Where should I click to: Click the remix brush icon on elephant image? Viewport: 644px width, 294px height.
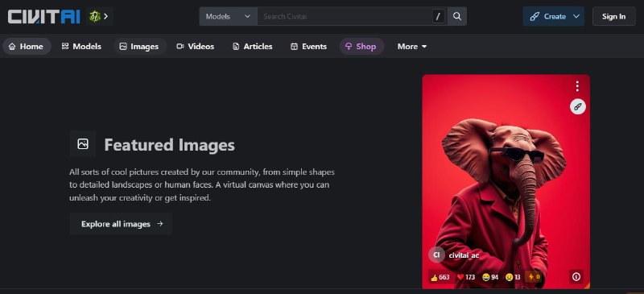pyautogui.click(x=578, y=106)
